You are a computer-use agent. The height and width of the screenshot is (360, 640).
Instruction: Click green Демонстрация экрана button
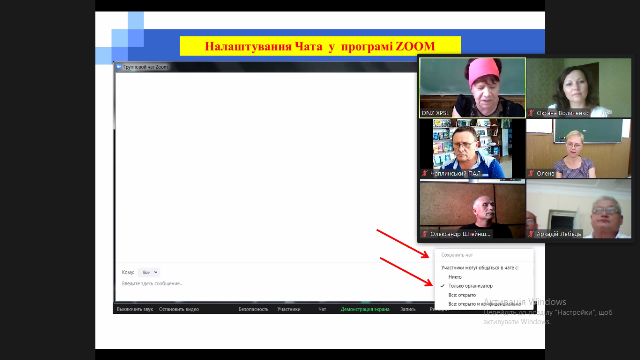pyautogui.click(x=365, y=309)
